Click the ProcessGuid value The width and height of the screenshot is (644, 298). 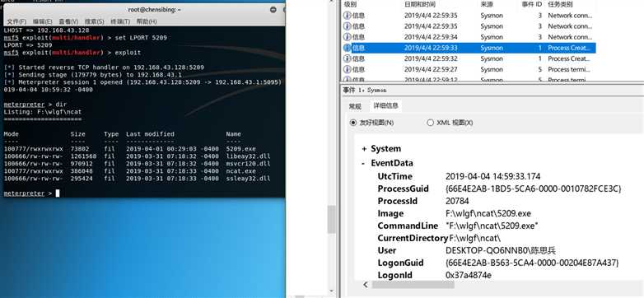point(533,189)
